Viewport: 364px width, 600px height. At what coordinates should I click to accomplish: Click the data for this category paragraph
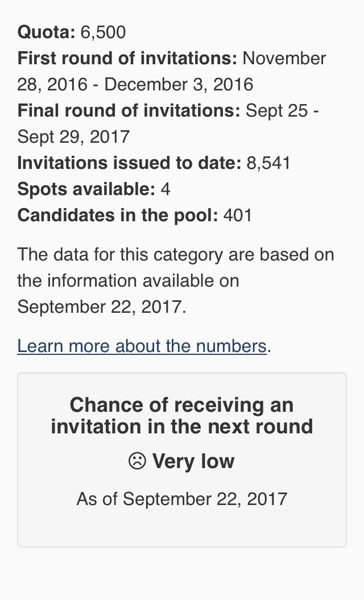pyautogui.click(x=176, y=280)
